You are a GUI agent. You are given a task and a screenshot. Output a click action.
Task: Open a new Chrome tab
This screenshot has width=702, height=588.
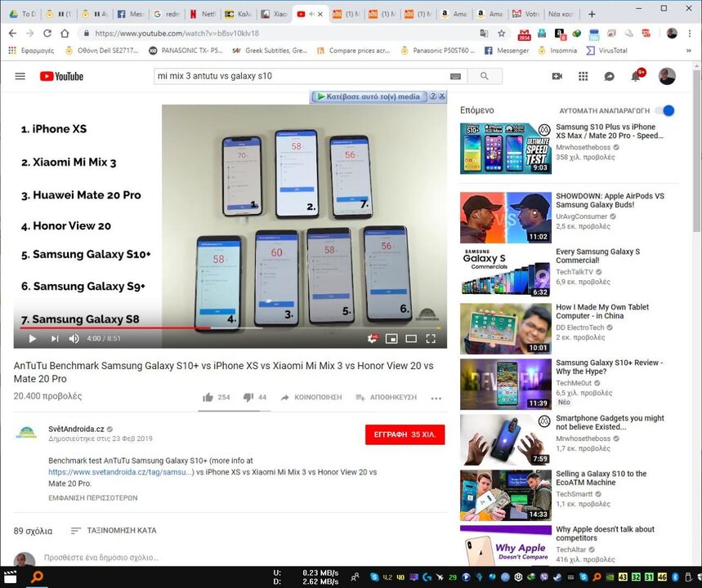click(x=592, y=15)
